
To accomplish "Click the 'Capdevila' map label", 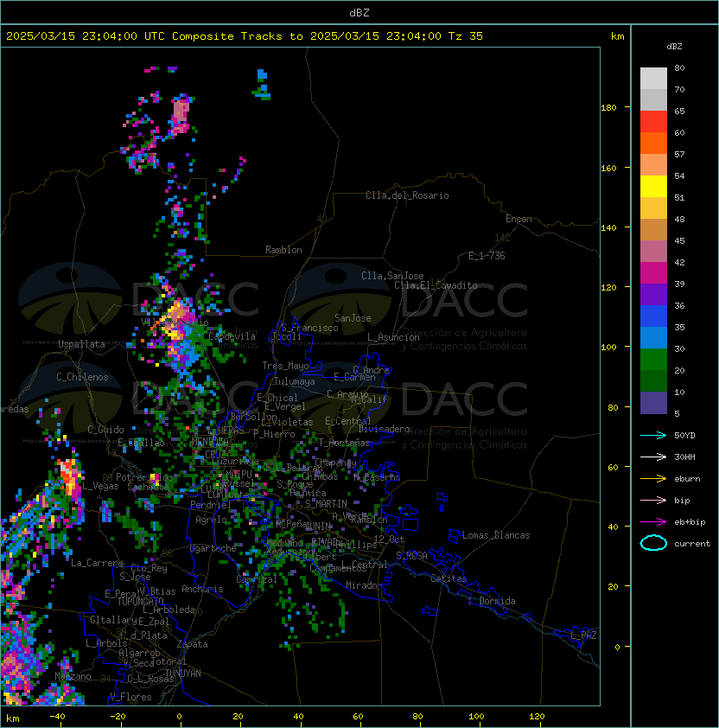I will tap(232, 336).
